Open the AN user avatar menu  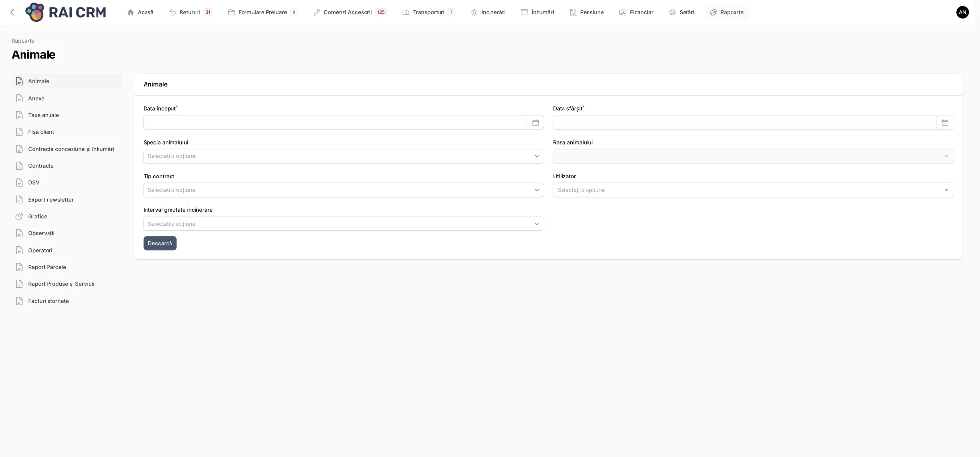(962, 12)
